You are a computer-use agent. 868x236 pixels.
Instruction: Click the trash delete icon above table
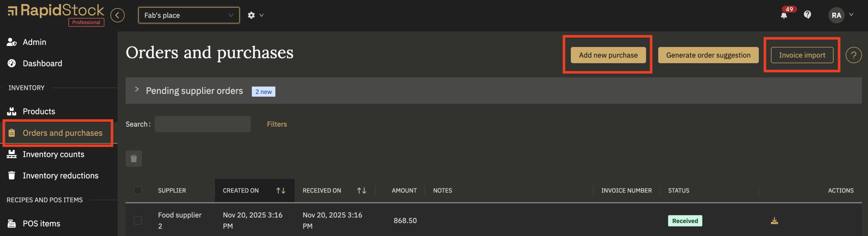(134, 159)
